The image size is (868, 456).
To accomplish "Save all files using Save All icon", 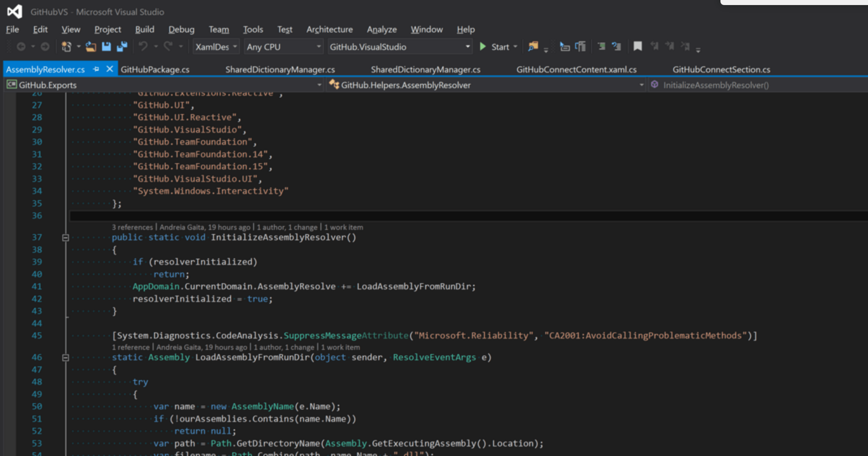I will pyautogui.click(x=122, y=47).
